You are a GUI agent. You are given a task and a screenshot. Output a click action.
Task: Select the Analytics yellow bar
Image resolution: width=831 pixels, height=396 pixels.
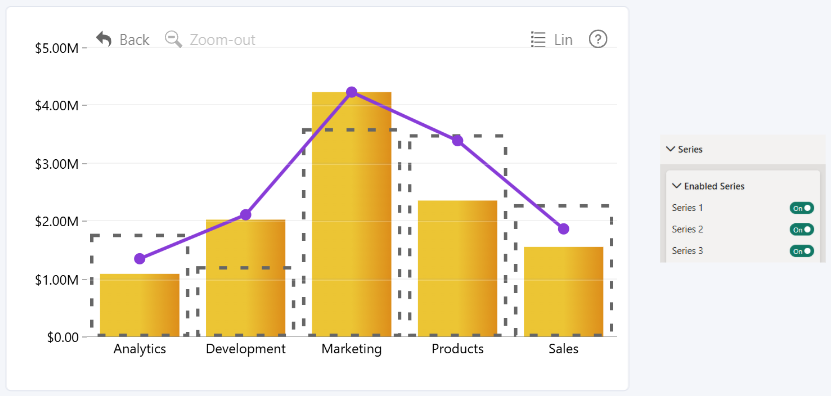pos(139,305)
